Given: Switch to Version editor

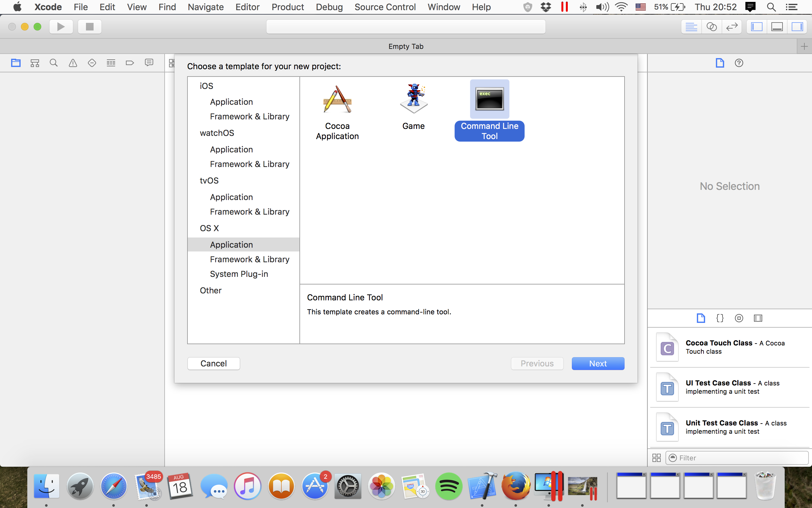Looking at the screenshot, I should (732, 27).
